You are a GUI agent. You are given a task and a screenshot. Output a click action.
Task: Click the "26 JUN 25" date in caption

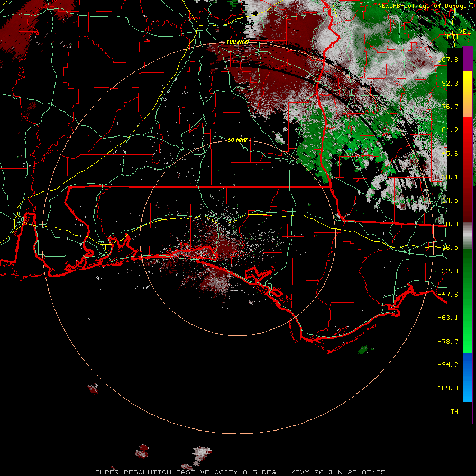click(x=335, y=472)
